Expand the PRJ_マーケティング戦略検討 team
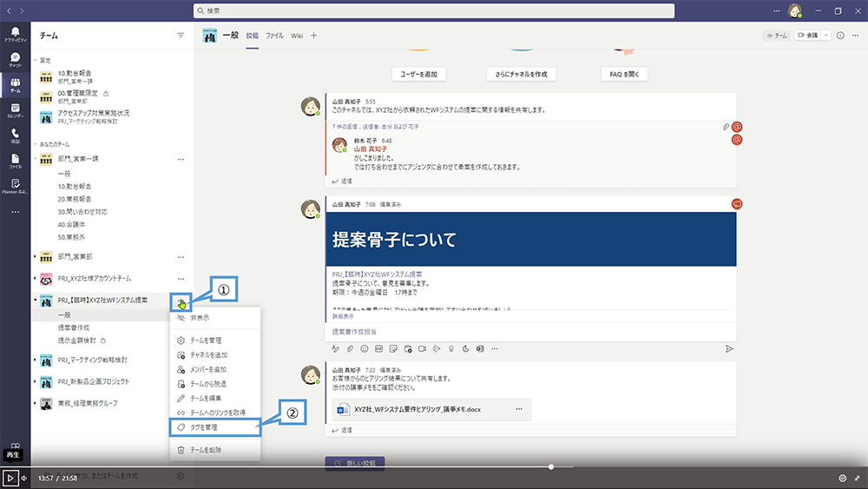 [x=36, y=360]
